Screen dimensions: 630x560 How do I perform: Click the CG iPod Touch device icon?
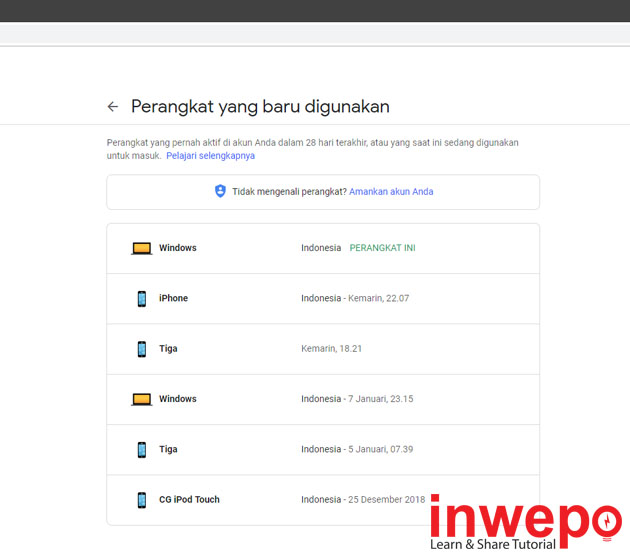click(141, 500)
